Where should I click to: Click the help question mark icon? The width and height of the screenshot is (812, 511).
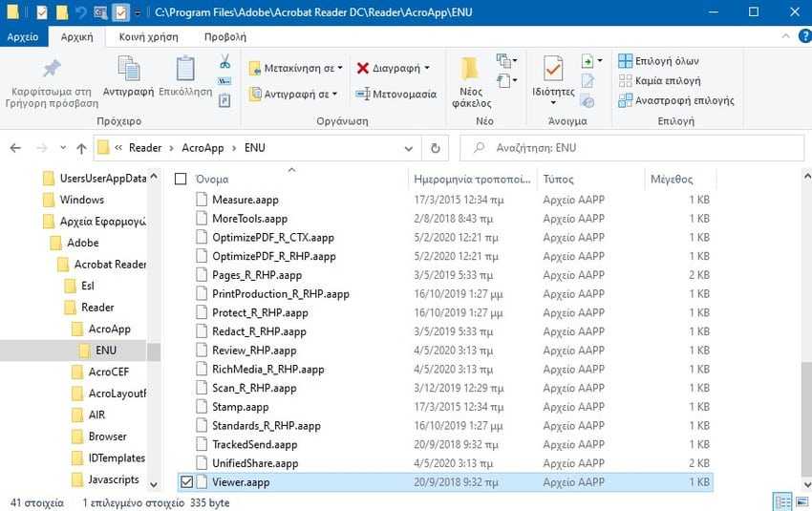[x=804, y=36]
